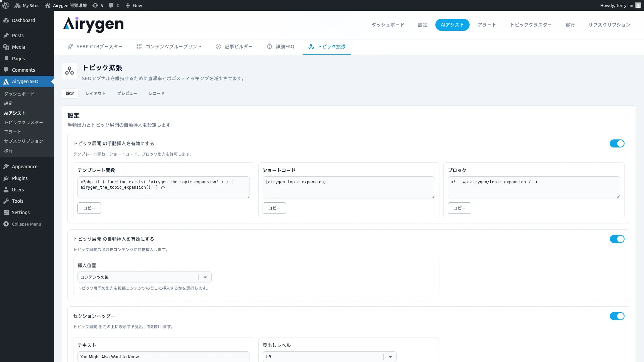Switch to the 記事ビルダー tab
The width and height of the screenshot is (644, 362).
[x=234, y=47]
